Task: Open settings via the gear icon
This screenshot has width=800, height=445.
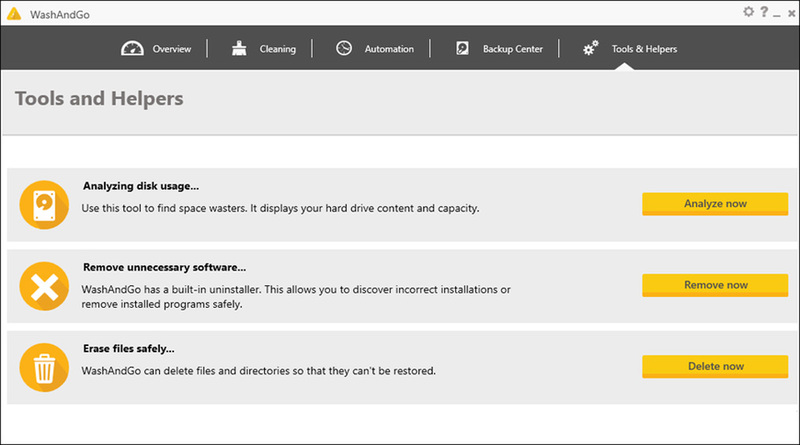Action: click(748, 12)
